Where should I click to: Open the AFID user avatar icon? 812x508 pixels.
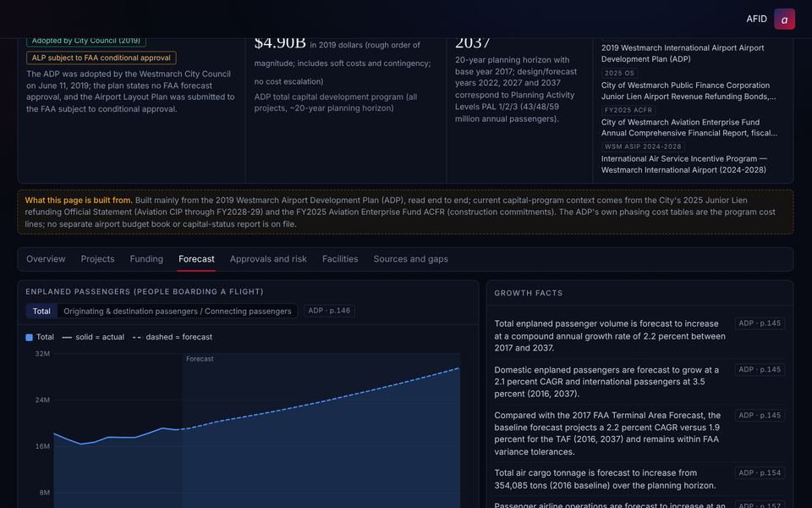point(784,19)
